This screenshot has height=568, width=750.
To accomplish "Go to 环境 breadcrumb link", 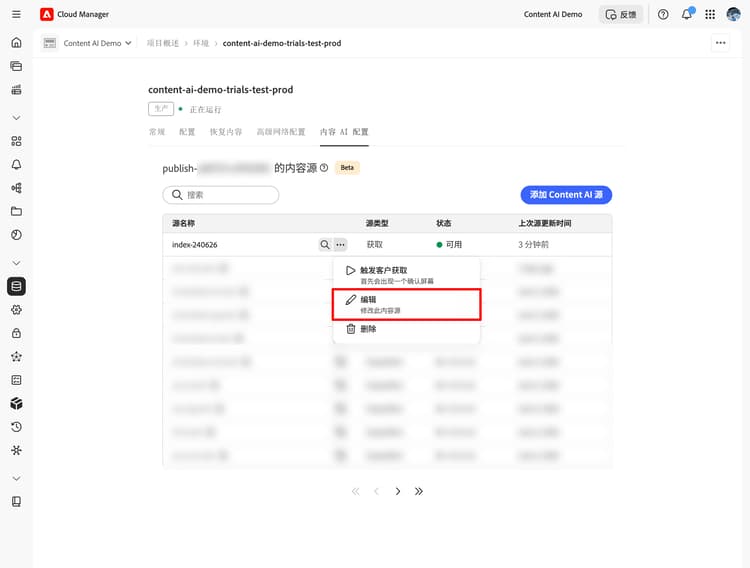I will click(201, 43).
